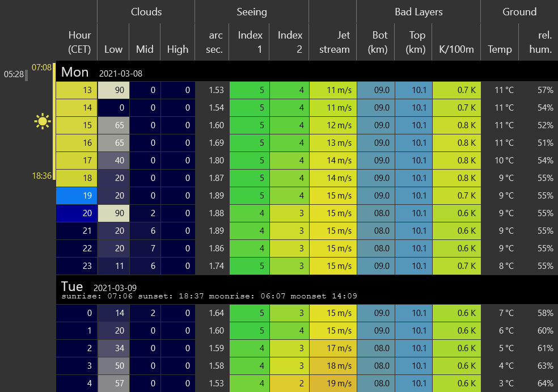Click the Tue 2021-03-09 day header
The image size is (558, 392).
point(307,289)
